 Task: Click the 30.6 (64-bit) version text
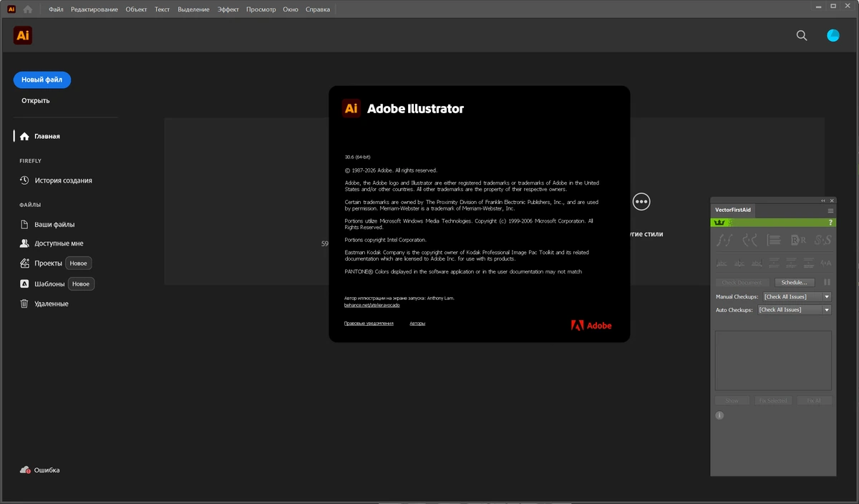358,157
